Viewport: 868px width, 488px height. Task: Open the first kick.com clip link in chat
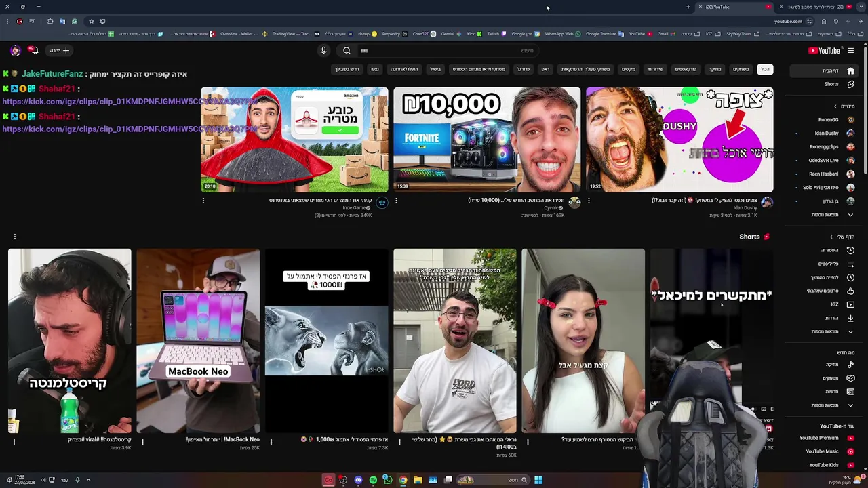(129, 102)
